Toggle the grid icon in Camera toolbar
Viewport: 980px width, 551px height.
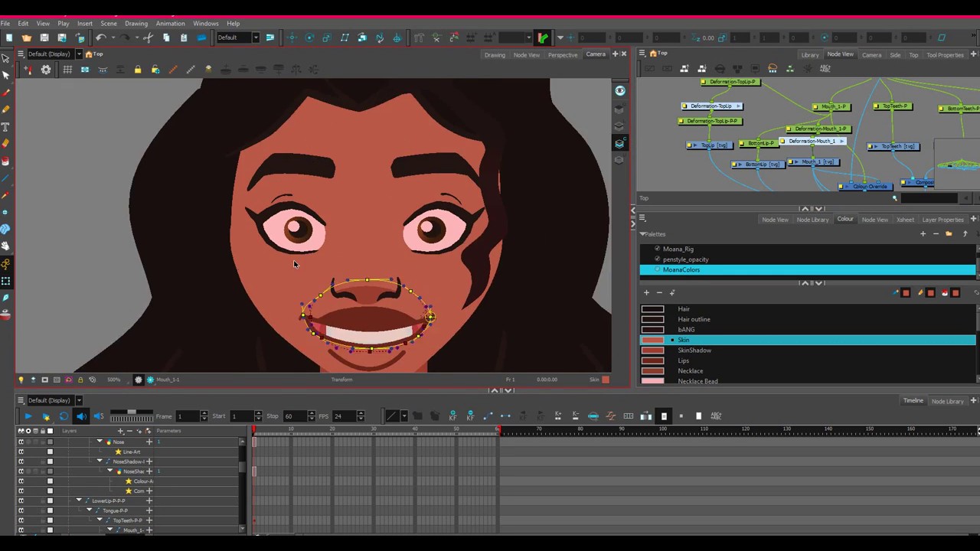click(x=67, y=70)
